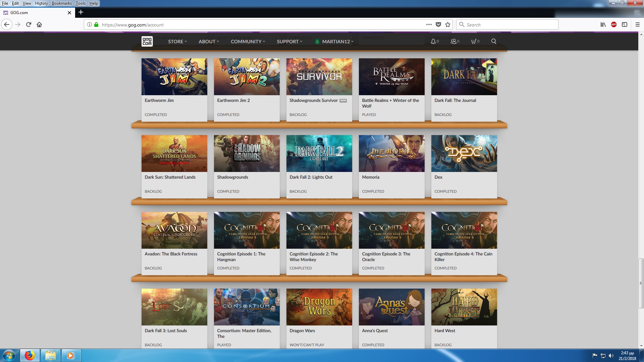
Task: Select the GOG.com browser tab
Action: coord(37,13)
